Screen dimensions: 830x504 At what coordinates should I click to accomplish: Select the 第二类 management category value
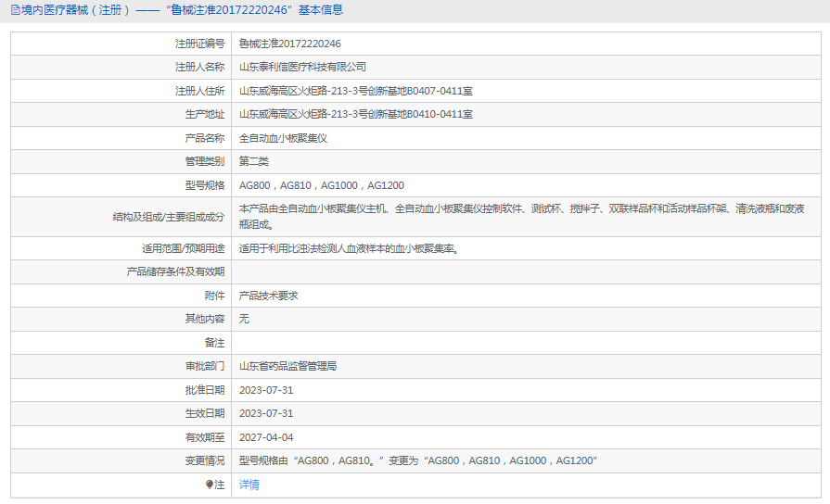point(253,161)
